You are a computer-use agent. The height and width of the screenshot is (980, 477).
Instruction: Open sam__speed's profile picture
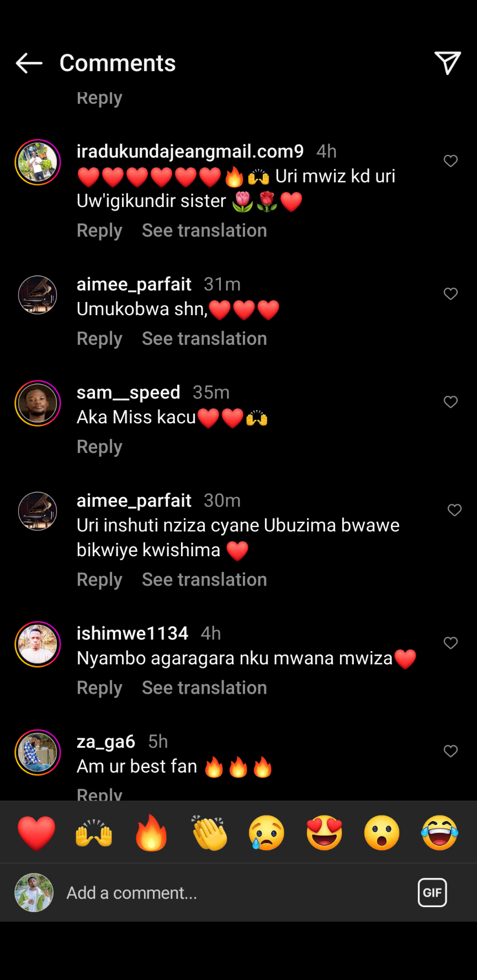38,403
